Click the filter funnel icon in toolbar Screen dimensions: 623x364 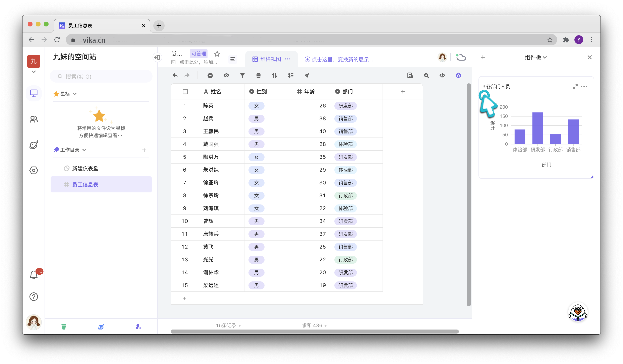point(242,76)
